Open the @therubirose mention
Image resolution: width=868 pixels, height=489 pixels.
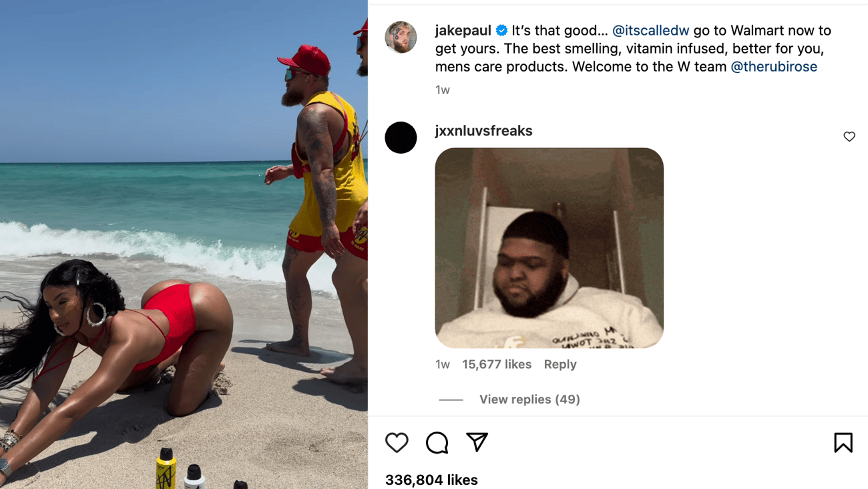tap(774, 67)
